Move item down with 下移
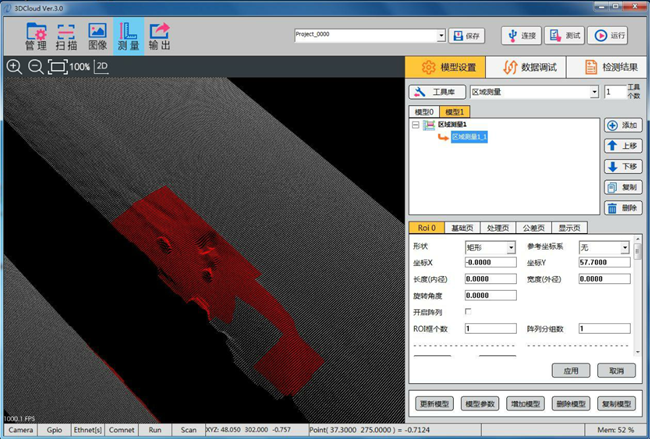Screen dimensions: 650x439 click(623, 167)
